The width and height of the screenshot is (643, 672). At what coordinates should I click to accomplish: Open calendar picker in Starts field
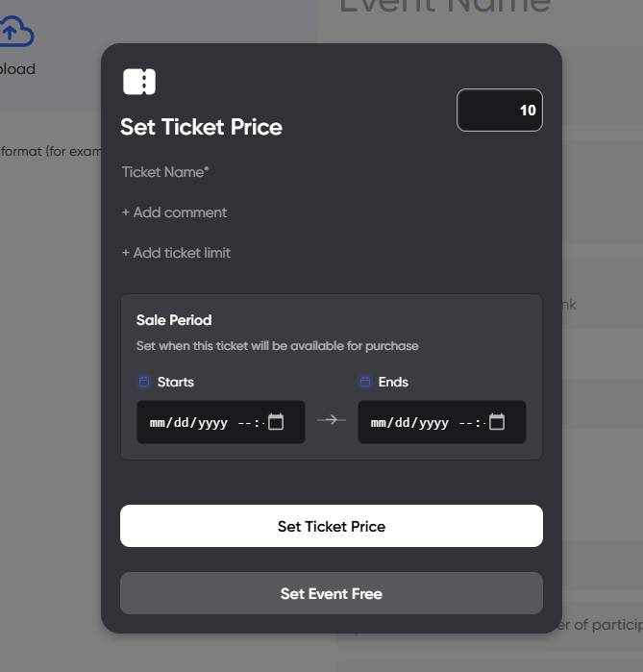(276, 422)
